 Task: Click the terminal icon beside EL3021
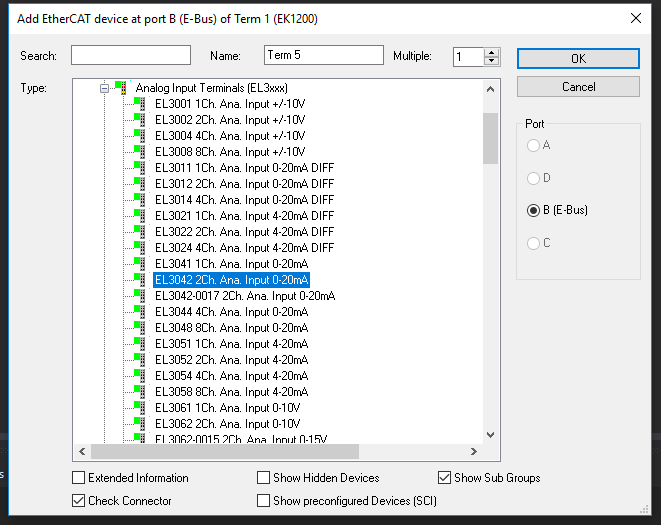point(140,215)
